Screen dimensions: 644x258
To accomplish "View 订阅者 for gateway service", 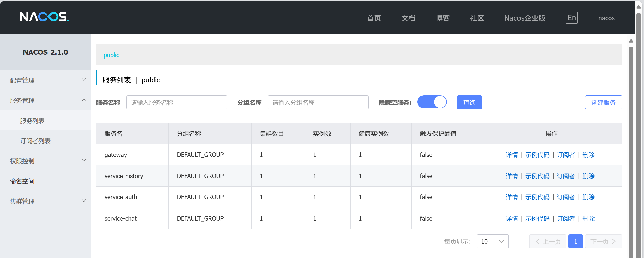I will [566, 155].
